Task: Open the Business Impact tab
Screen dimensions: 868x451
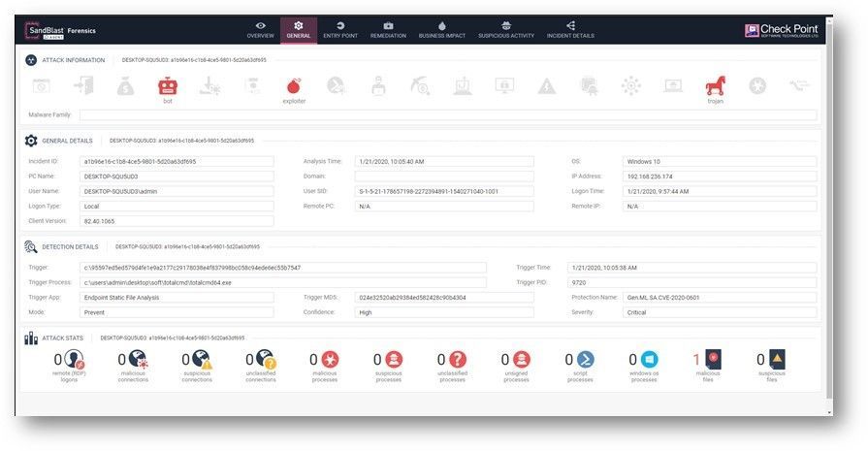Action: pos(442,30)
